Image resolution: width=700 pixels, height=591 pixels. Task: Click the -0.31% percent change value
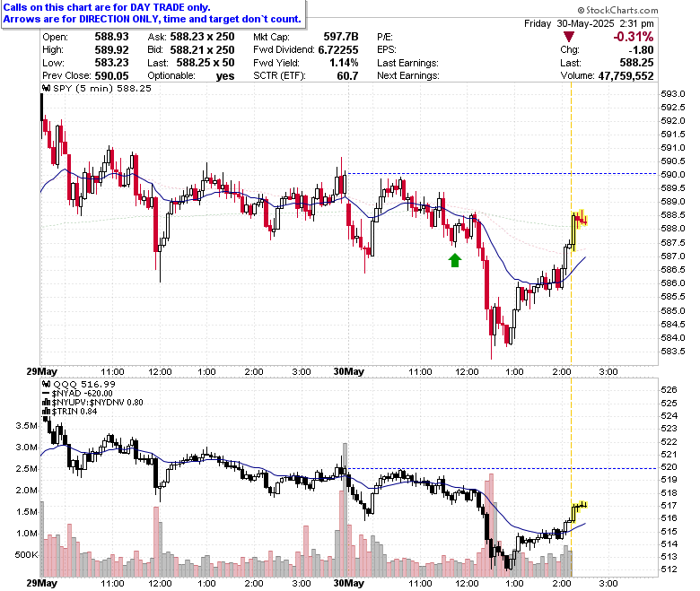point(633,37)
